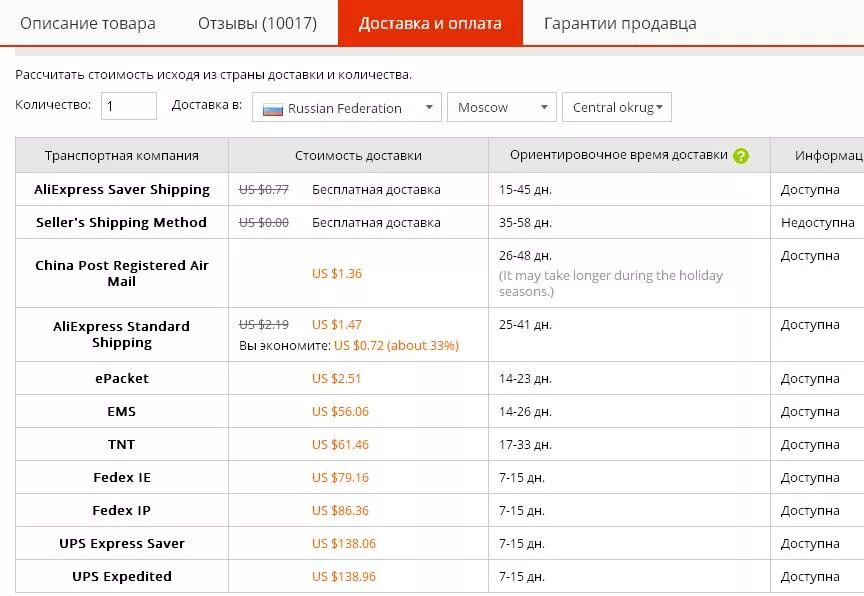Viewport: 864px width, 596px height.
Task: Click the US $1.36 price
Action: click(x=337, y=273)
